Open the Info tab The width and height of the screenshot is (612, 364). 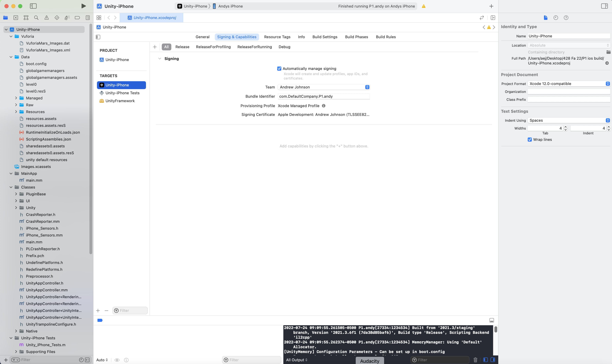point(301,37)
